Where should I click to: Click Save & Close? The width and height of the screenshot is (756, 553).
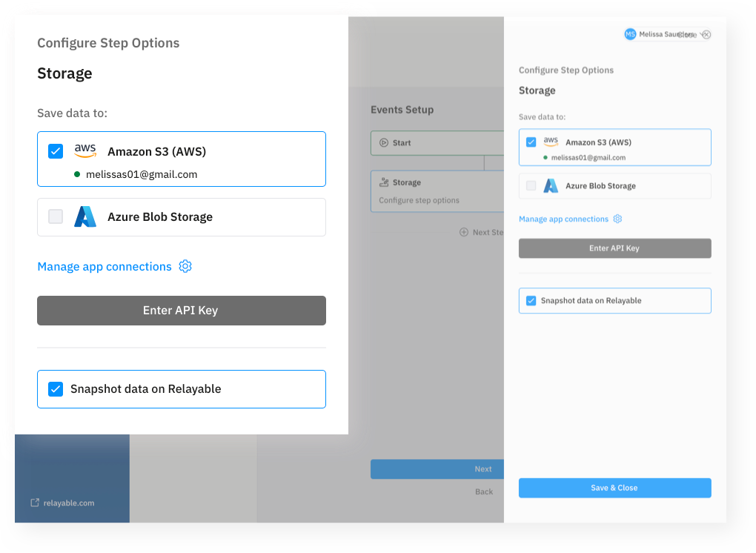(x=614, y=488)
